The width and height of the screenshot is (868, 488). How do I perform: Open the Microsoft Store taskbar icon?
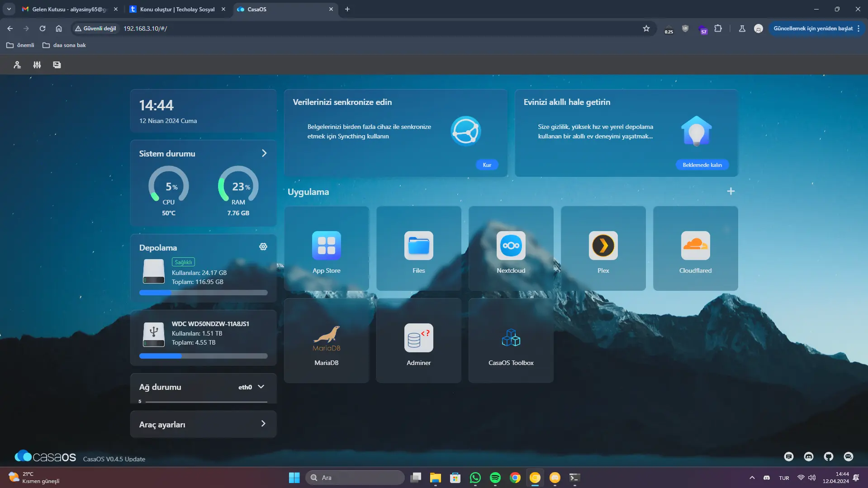tap(455, 478)
